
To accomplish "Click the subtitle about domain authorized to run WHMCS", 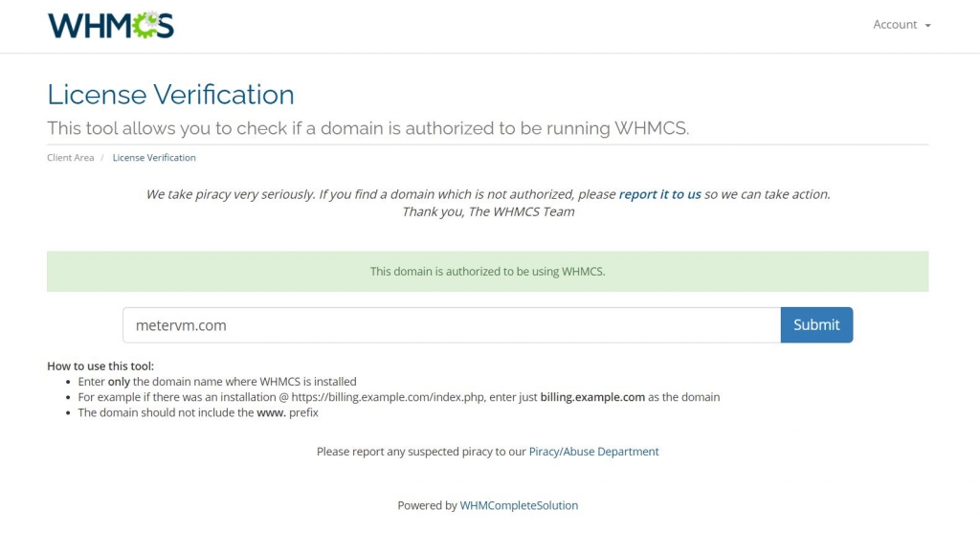I will [368, 128].
